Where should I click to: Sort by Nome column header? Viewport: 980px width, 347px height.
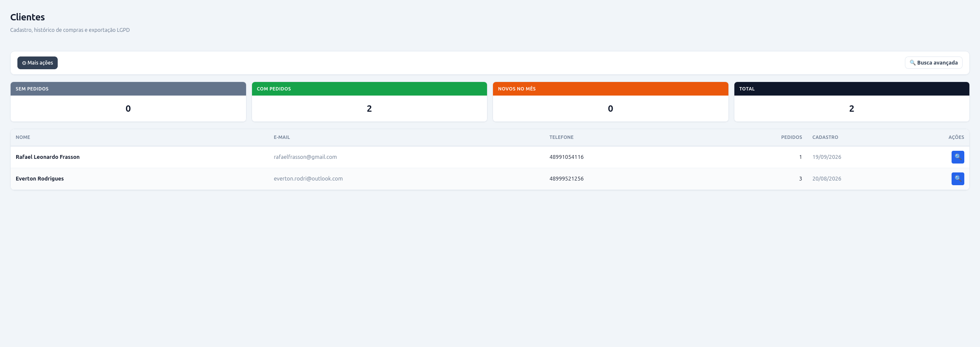click(x=23, y=137)
